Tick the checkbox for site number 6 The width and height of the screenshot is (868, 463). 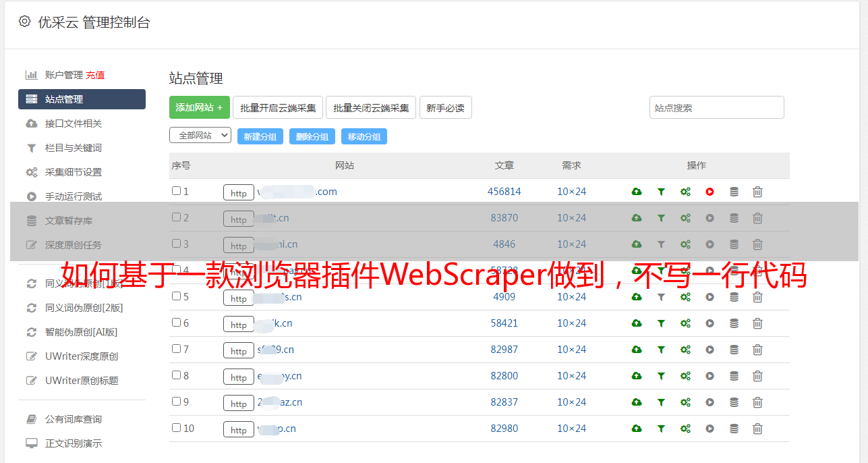(x=176, y=323)
